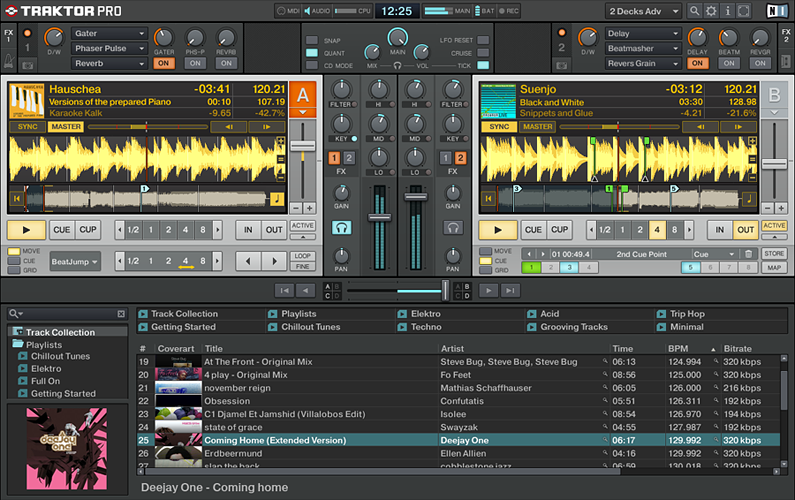Image resolution: width=795 pixels, height=500 pixels.
Task: Open Preferences with the gear icon
Action: [711, 11]
